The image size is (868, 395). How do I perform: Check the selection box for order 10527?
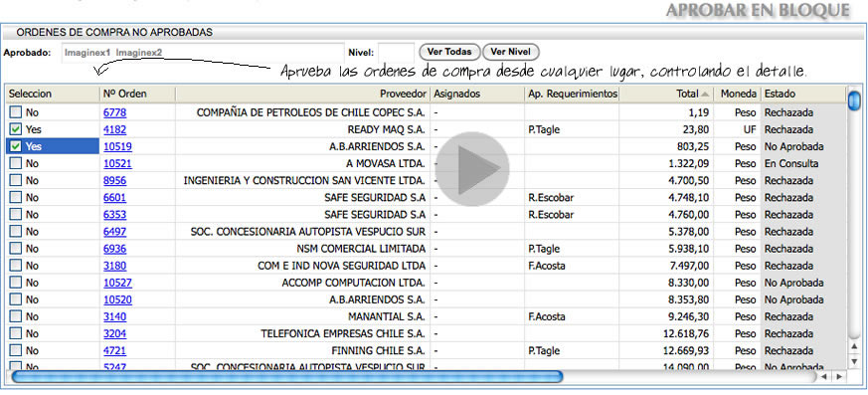coord(16,283)
